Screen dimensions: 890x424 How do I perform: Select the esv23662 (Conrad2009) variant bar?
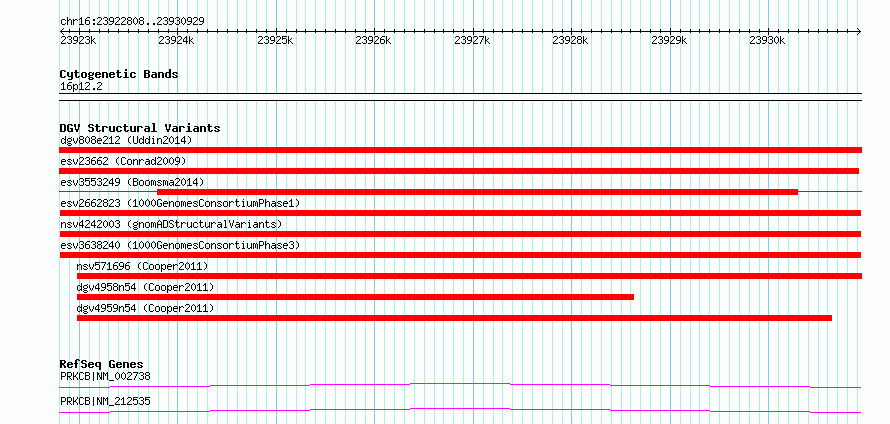pyautogui.click(x=459, y=171)
